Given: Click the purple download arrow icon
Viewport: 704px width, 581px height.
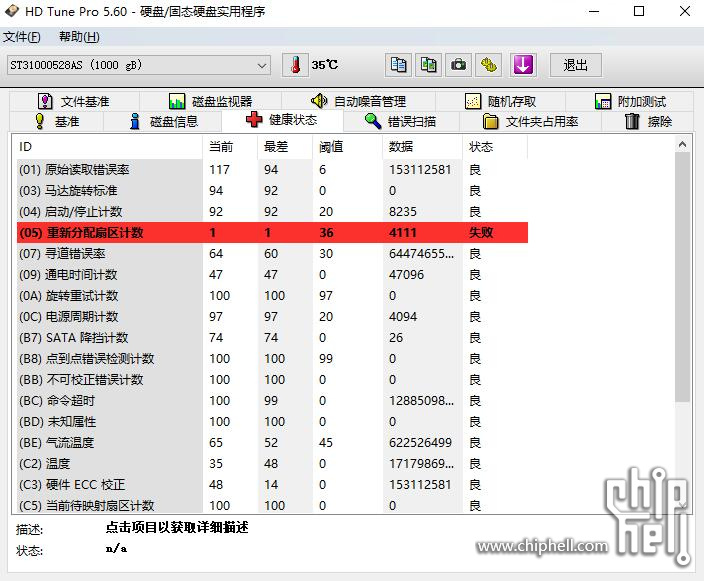Looking at the screenshot, I should tap(523, 65).
